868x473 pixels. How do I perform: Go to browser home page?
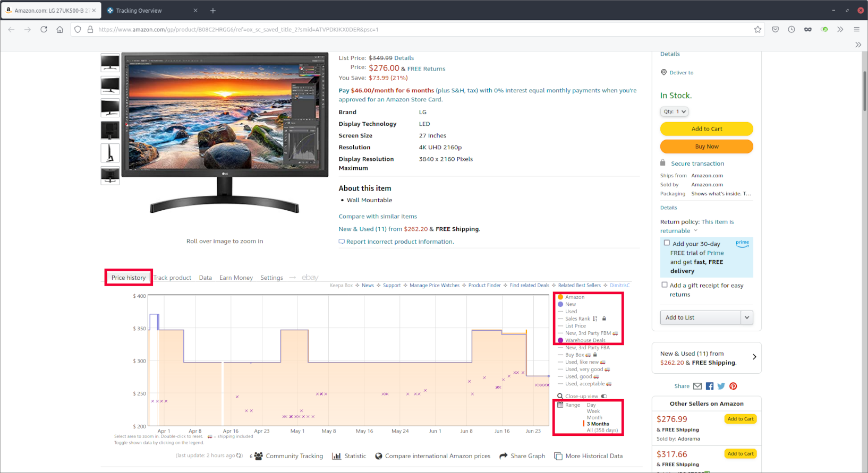pos(59,29)
